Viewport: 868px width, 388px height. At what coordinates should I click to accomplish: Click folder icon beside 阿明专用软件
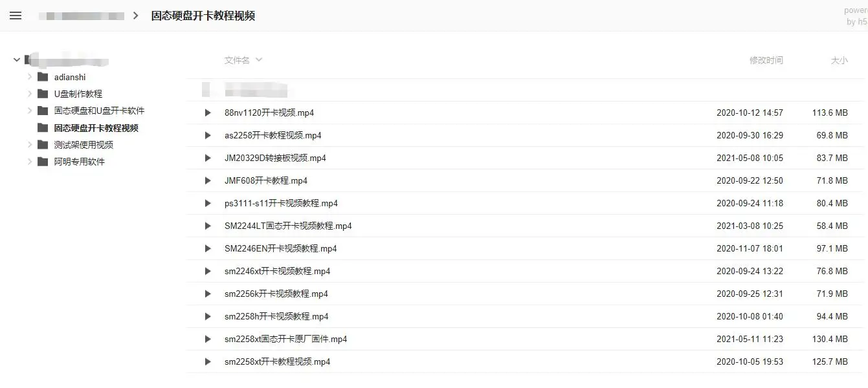coord(43,162)
